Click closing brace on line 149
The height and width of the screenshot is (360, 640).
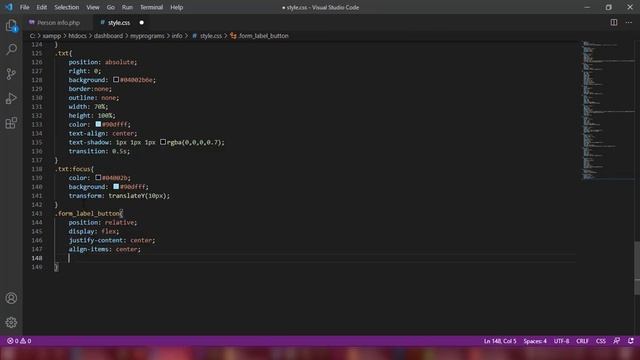pos(56,267)
